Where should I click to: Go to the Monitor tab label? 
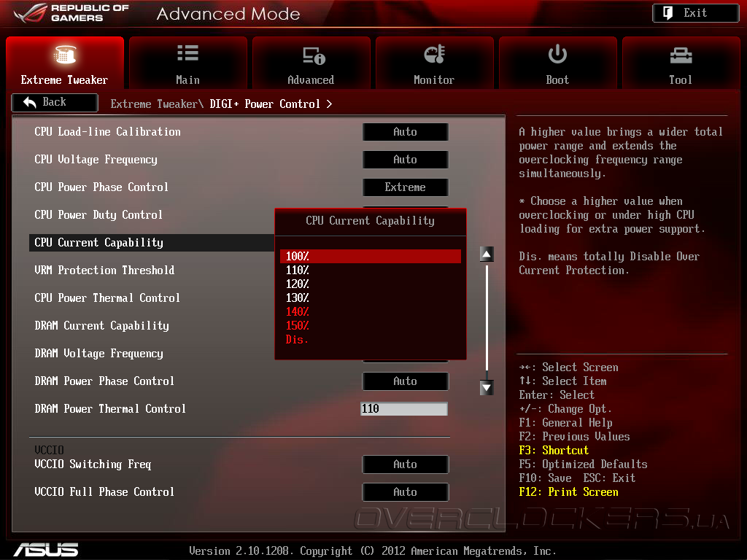point(434,80)
